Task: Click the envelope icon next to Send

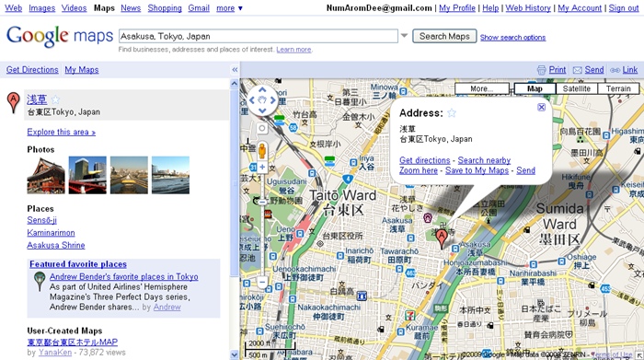Action: 578,70
